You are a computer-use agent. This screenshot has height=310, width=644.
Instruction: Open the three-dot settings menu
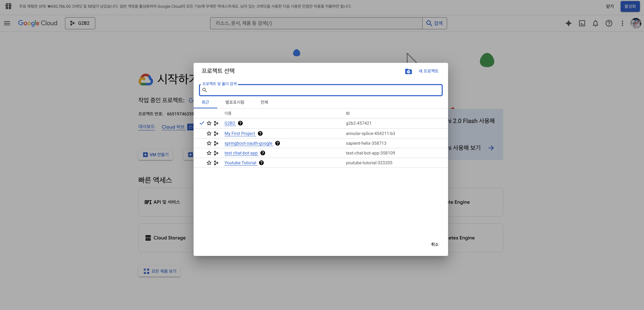pos(622,23)
